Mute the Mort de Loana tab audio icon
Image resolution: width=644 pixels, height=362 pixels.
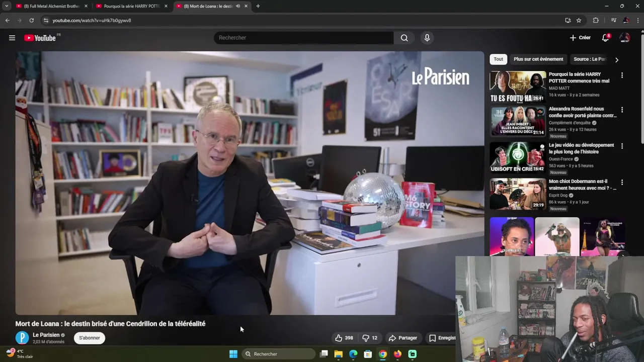(x=238, y=6)
